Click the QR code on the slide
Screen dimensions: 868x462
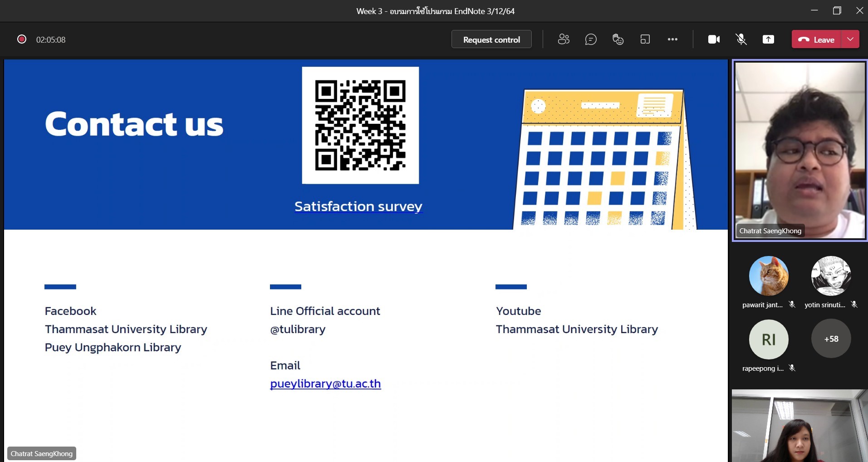coord(360,125)
